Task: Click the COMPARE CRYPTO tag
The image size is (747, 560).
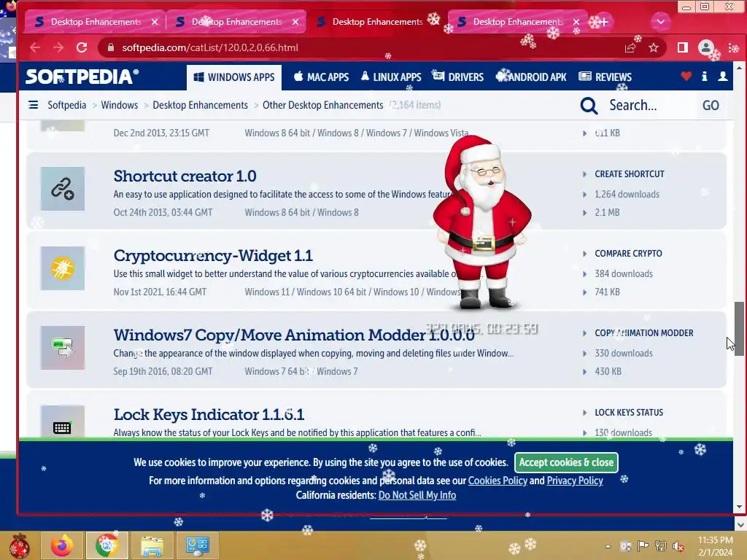Action: point(628,254)
